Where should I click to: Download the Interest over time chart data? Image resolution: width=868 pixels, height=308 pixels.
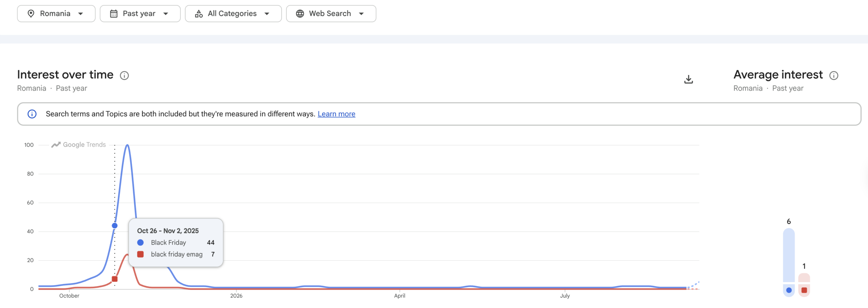click(689, 79)
